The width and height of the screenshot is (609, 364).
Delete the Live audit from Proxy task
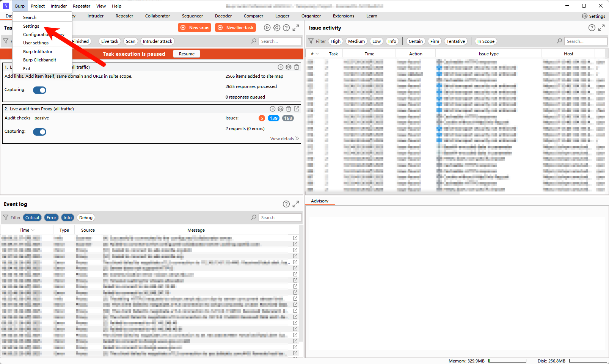click(289, 109)
